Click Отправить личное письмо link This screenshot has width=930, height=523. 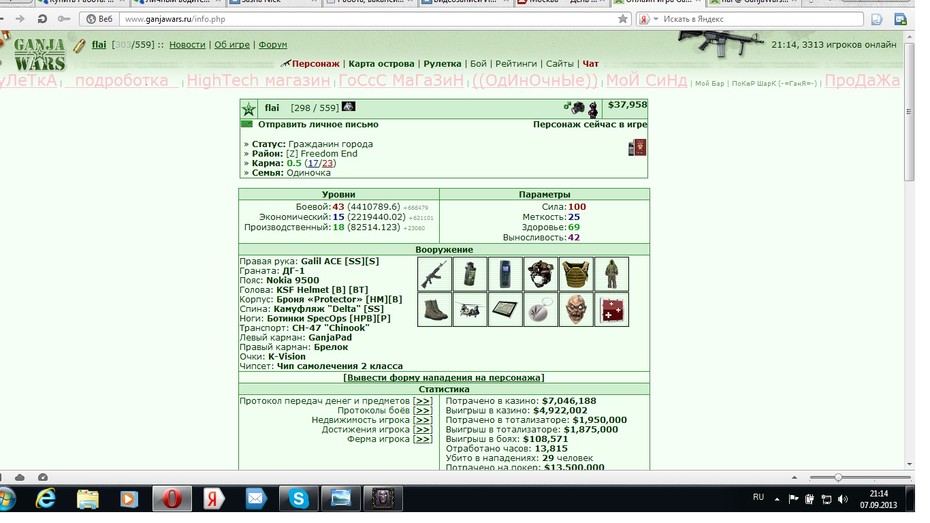pos(318,125)
